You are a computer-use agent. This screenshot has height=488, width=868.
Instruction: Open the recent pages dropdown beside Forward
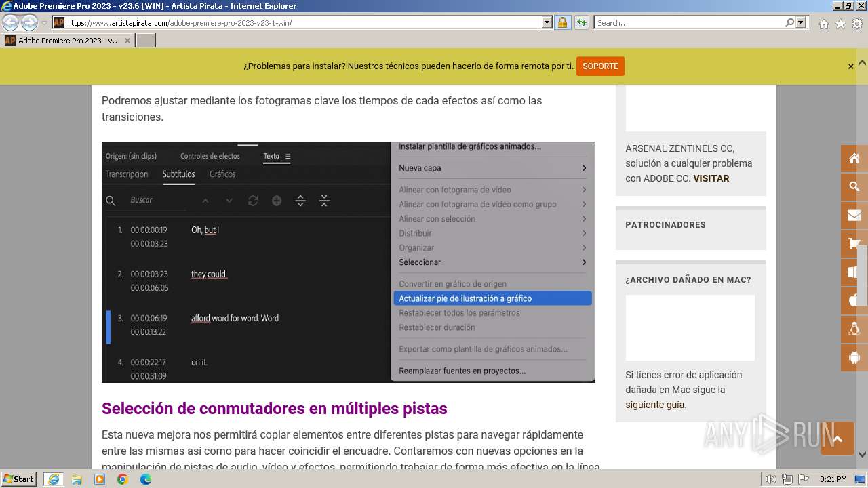44,23
